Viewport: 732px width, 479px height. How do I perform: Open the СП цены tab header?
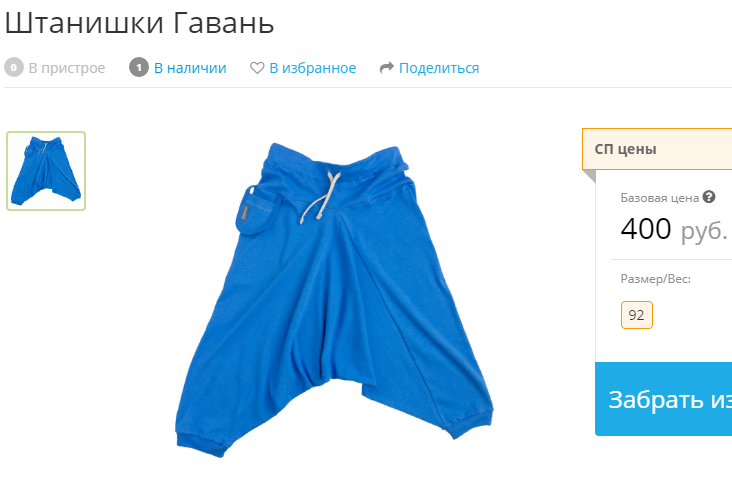coord(657,149)
